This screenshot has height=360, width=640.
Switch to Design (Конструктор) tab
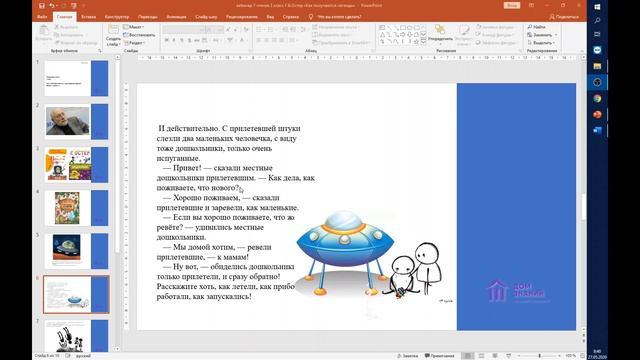pos(117,17)
